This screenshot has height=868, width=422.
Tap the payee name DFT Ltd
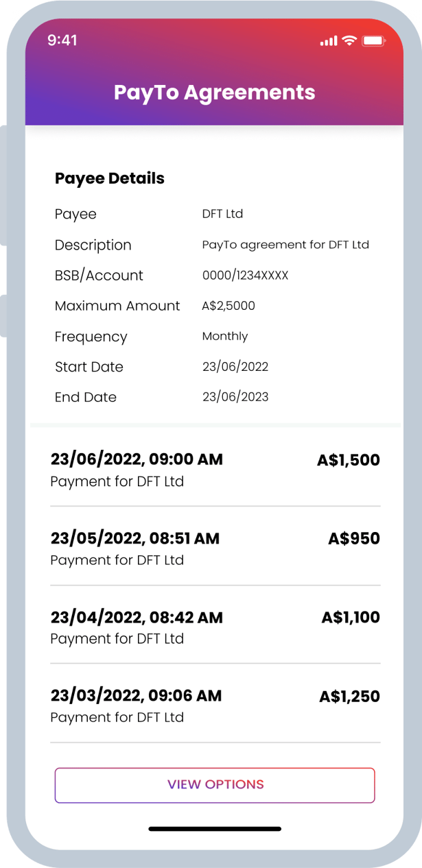[x=222, y=214]
